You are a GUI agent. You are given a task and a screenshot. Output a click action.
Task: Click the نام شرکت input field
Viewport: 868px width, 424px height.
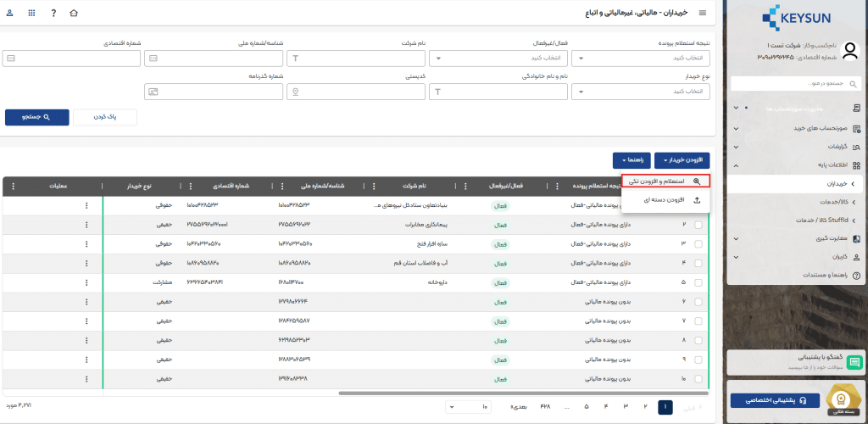coord(357,59)
